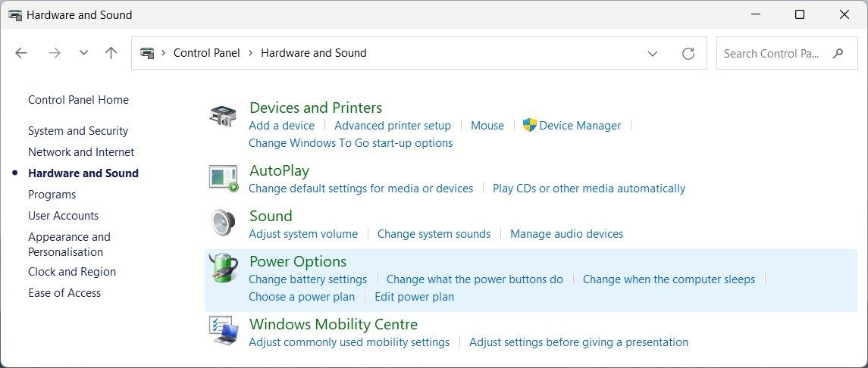
Task: Expand the address bar history dropdown
Action: coord(653,53)
